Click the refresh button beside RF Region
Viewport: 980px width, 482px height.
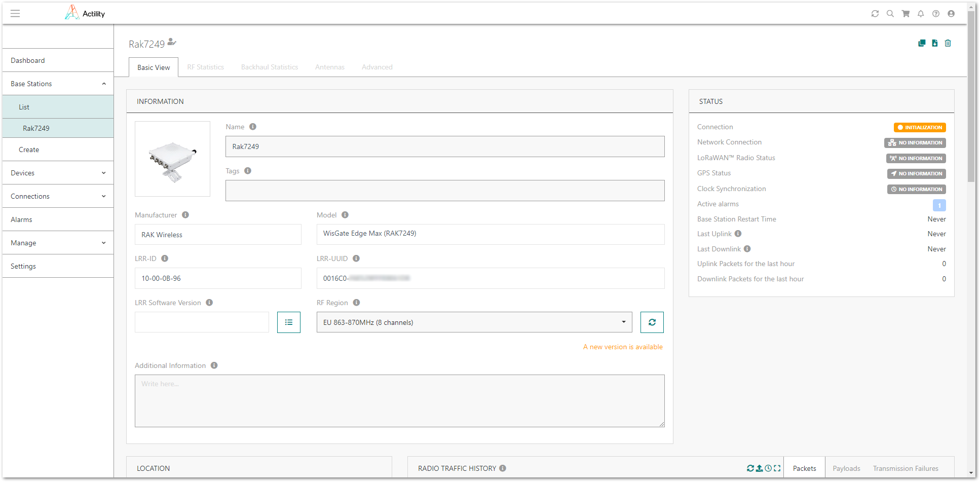tap(652, 322)
